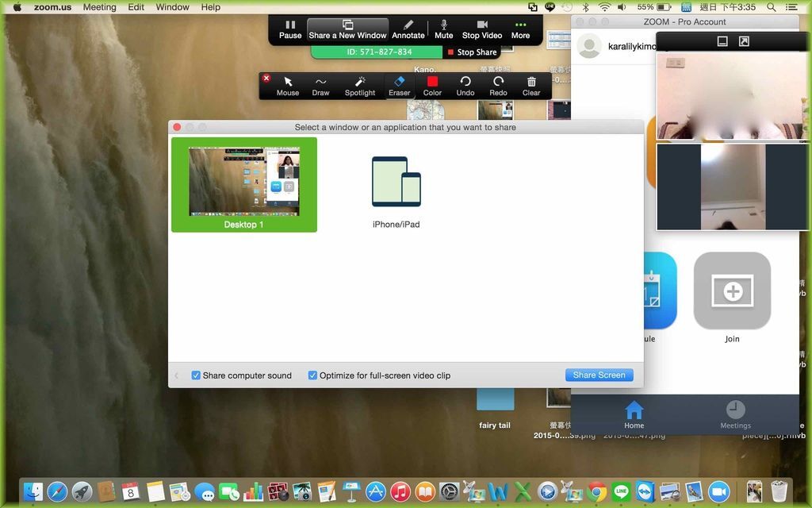Pop out the video panel with arrow icon
Screen dimensions: 812x508
[x=744, y=41]
